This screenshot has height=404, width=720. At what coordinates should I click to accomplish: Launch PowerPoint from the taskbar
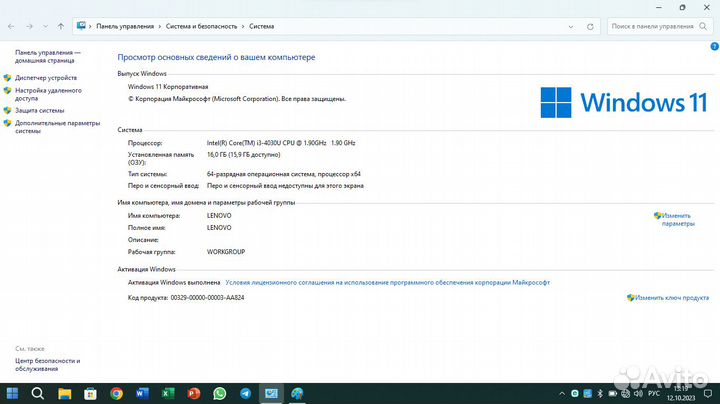[194, 393]
